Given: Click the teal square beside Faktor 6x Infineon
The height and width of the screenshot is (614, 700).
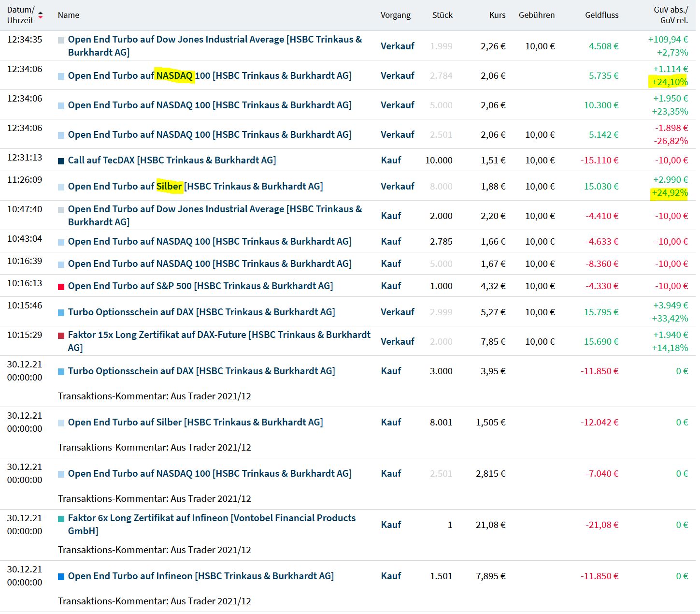Looking at the screenshot, I should (x=61, y=519).
